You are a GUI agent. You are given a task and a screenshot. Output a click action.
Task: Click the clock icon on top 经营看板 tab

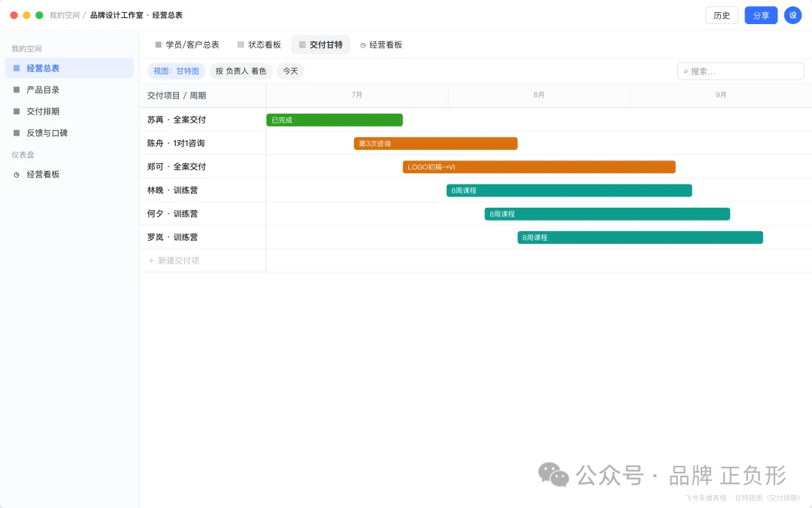(x=363, y=45)
